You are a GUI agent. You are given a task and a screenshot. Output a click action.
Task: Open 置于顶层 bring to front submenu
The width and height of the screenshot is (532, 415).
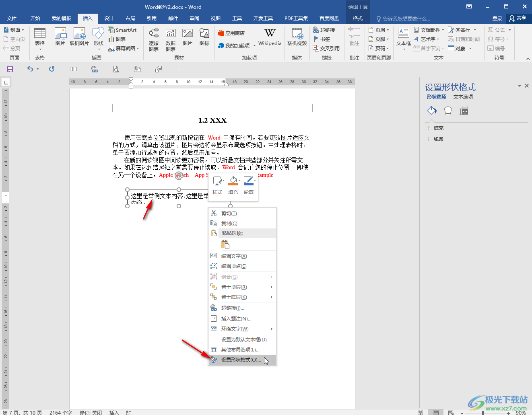(x=243, y=287)
